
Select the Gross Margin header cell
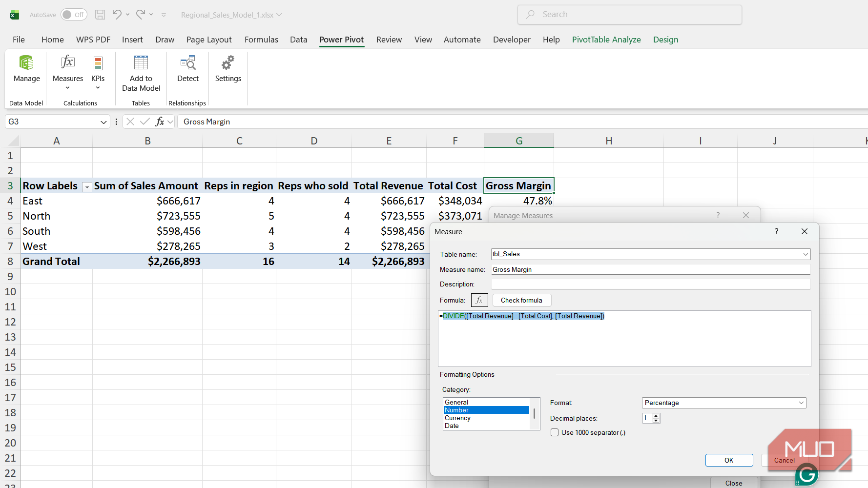pyautogui.click(x=519, y=186)
